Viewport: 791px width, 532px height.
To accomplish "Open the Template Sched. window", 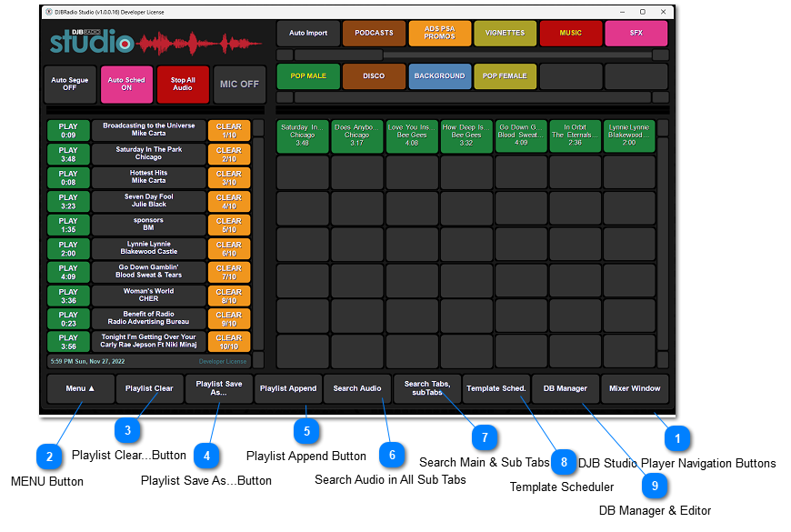I will pyautogui.click(x=496, y=388).
